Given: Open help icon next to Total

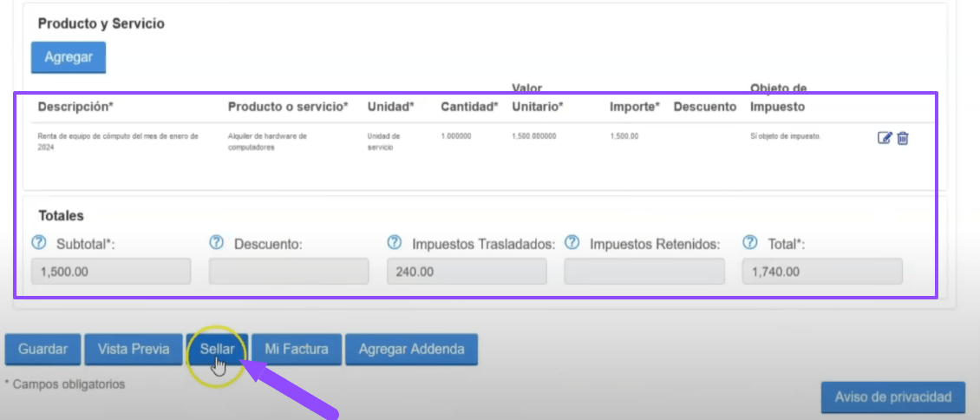Looking at the screenshot, I should [x=750, y=243].
